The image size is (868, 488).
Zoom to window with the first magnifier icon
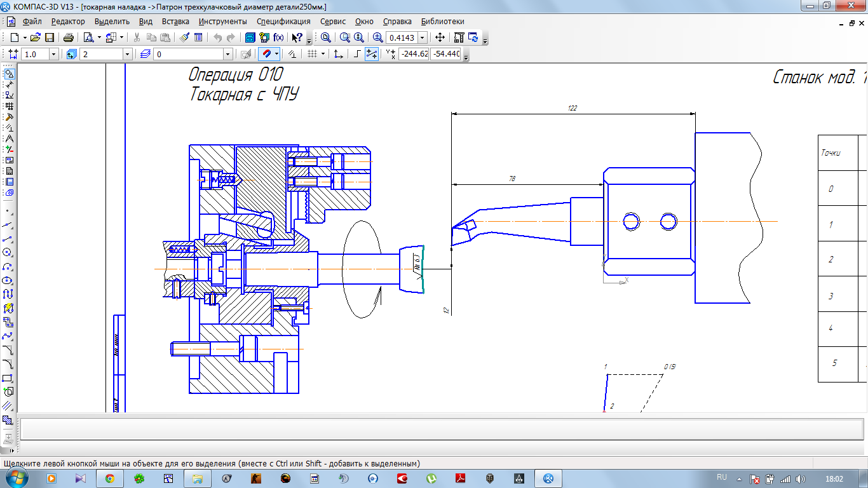(326, 37)
